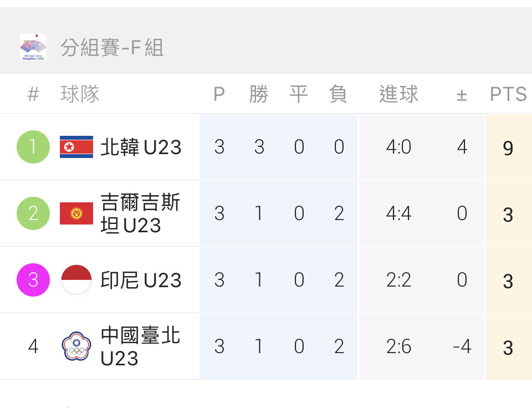
Task: Open the 吉爾吉斯坦 U23 team name
Action: click(140, 213)
